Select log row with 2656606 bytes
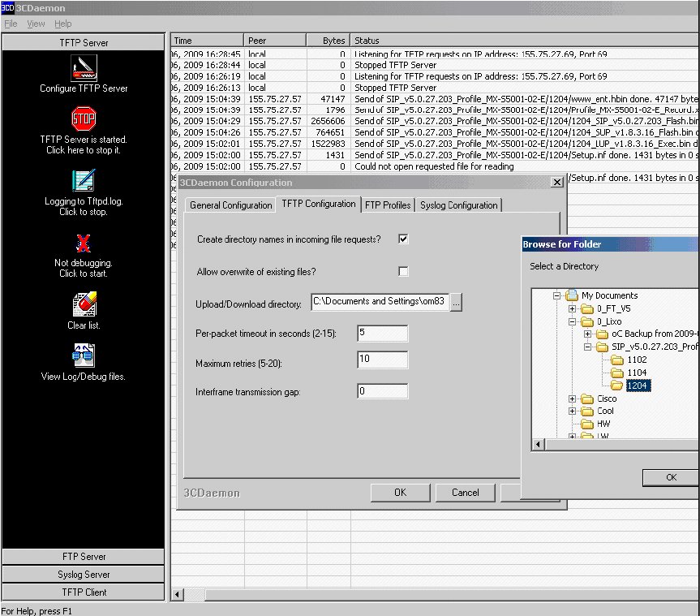This screenshot has height=616, width=700. (x=435, y=121)
